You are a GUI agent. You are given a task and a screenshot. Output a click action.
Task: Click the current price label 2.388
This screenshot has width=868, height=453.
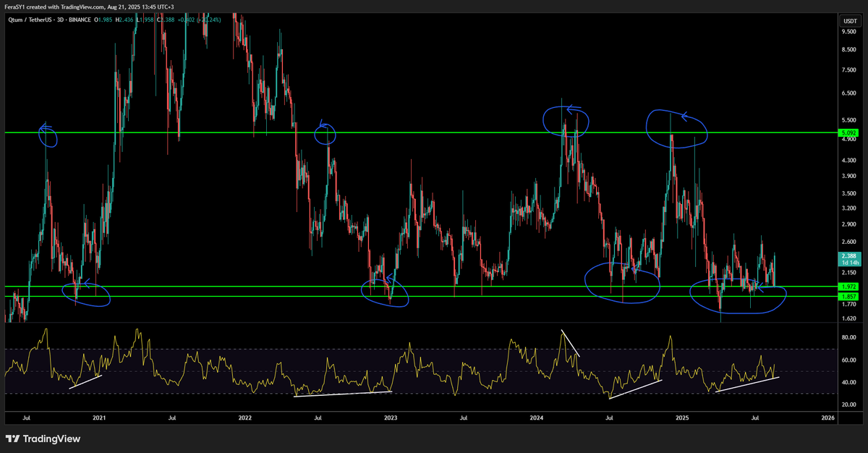coord(848,256)
